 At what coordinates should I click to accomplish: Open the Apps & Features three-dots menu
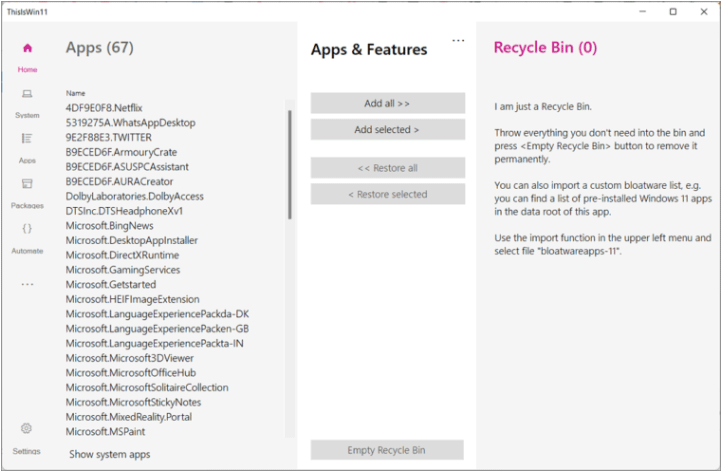458,41
